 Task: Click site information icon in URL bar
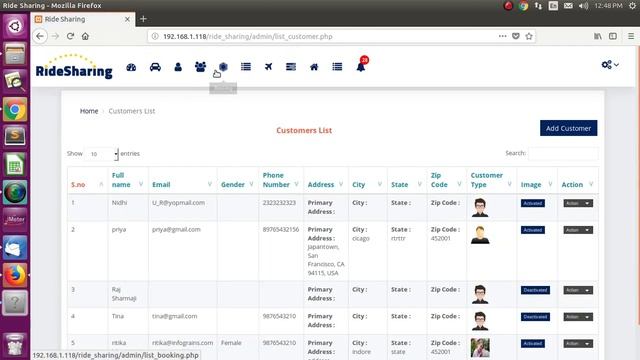pos(155,36)
